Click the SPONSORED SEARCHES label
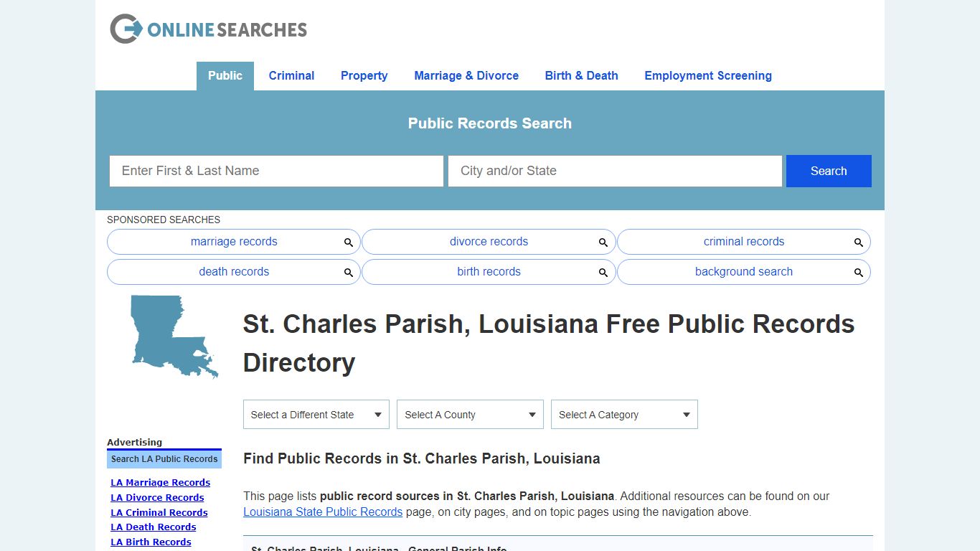 pos(164,220)
